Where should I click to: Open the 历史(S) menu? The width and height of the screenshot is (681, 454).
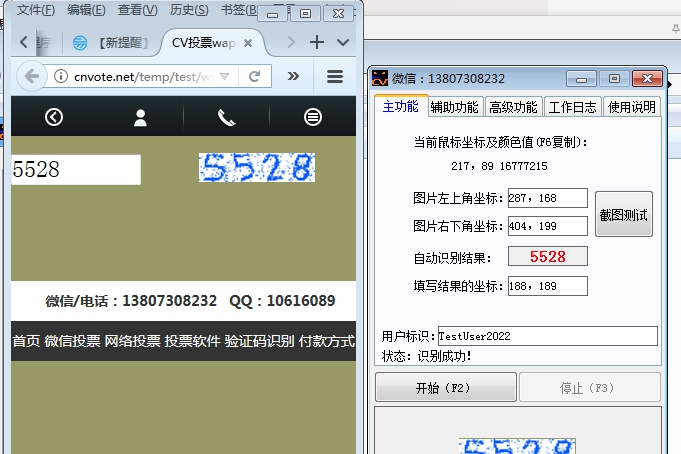pos(189,10)
